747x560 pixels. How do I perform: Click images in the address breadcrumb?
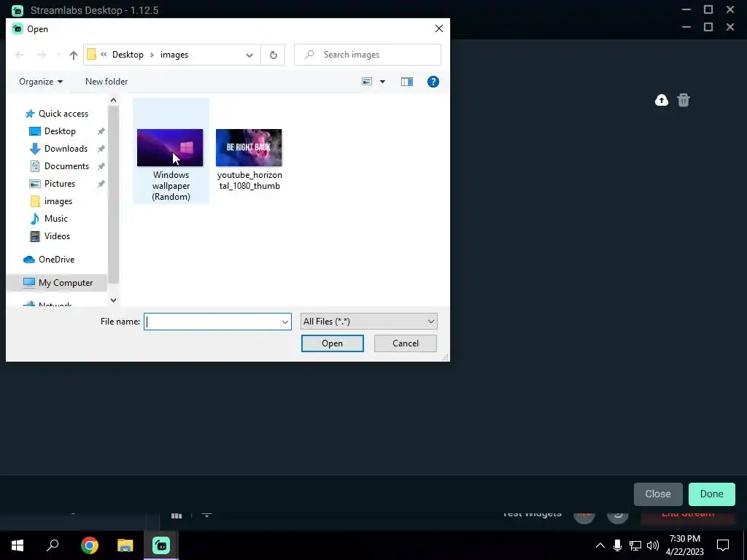click(x=174, y=55)
